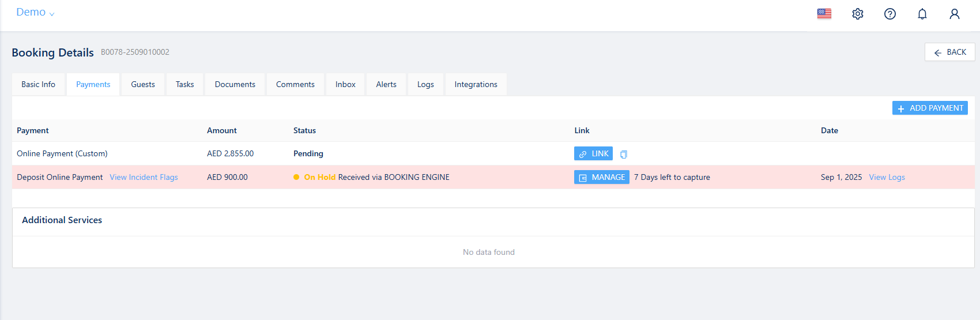This screenshot has height=320, width=980.
Task: Open the user profile icon
Action: tap(955, 14)
